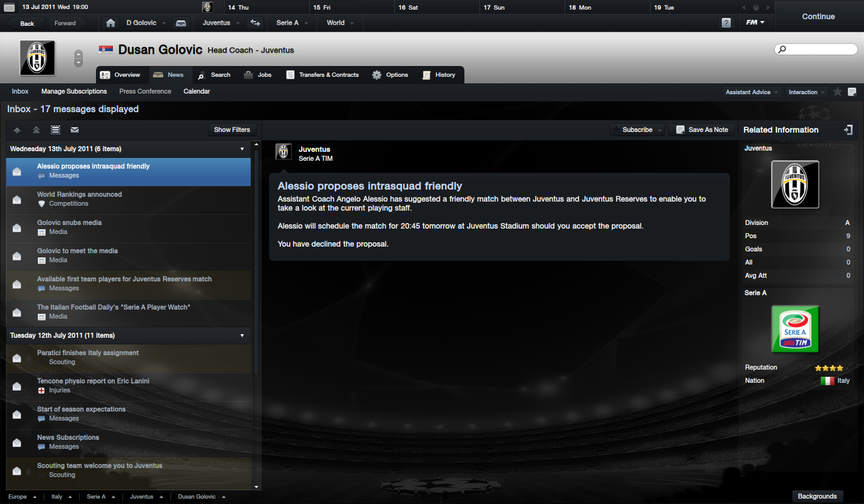This screenshot has width=864, height=504.
Task: Open the notebook icon beside the star
Action: (x=852, y=92)
